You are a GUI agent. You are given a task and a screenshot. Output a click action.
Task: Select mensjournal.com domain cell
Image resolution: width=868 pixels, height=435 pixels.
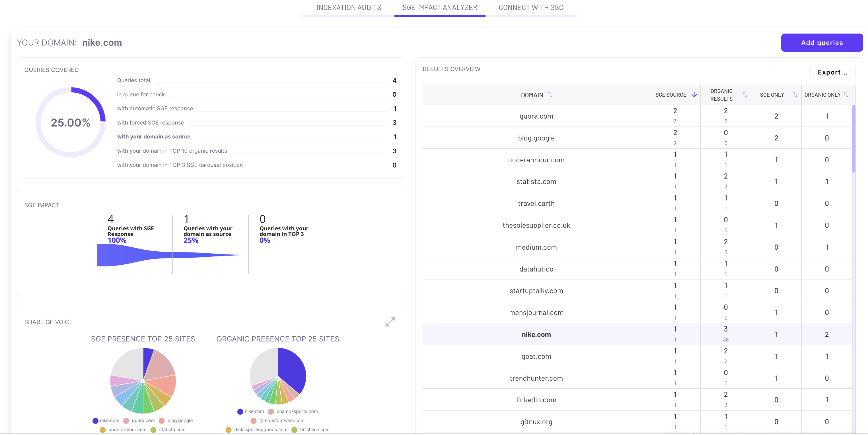point(536,312)
